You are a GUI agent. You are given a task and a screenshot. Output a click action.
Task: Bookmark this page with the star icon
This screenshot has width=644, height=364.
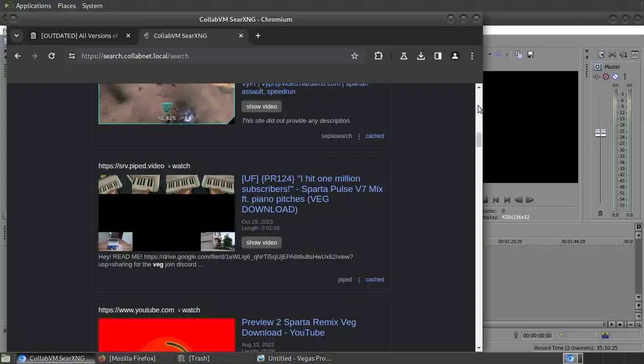[x=355, y=56]
